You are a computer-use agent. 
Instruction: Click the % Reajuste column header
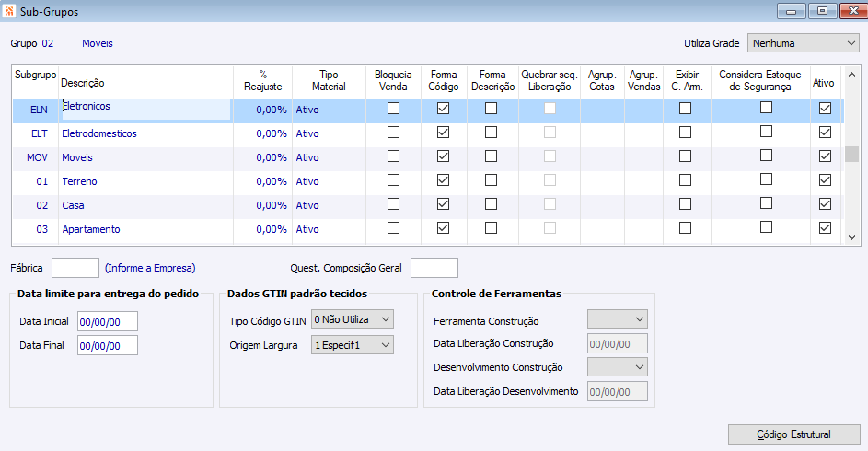pos(263,81)
